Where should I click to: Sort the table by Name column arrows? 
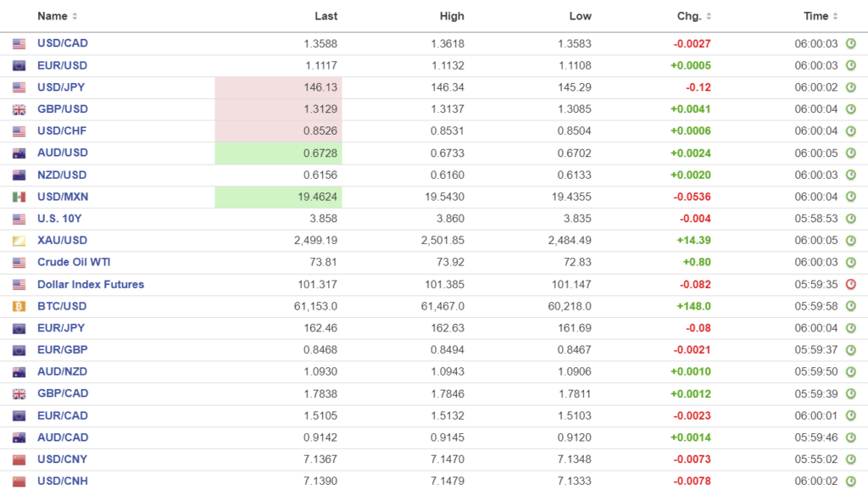[x=75, y=16]
